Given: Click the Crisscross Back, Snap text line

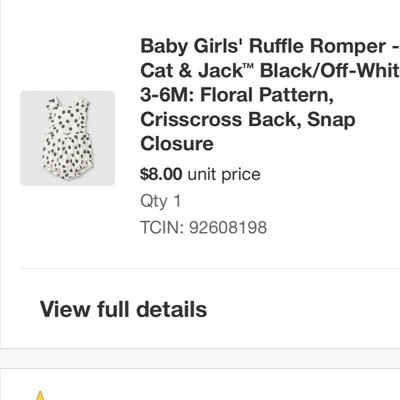Looking at the screenshot, I should click(x=248, y=119).
